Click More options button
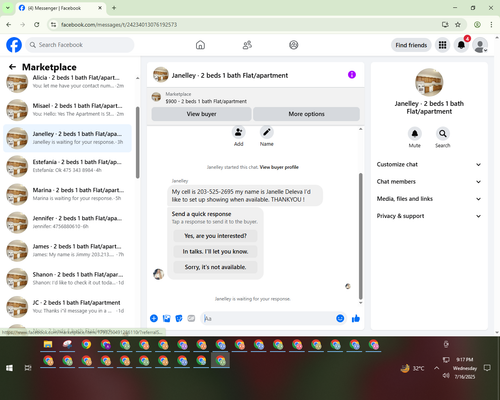500x400 pixels. click(306, 114)
